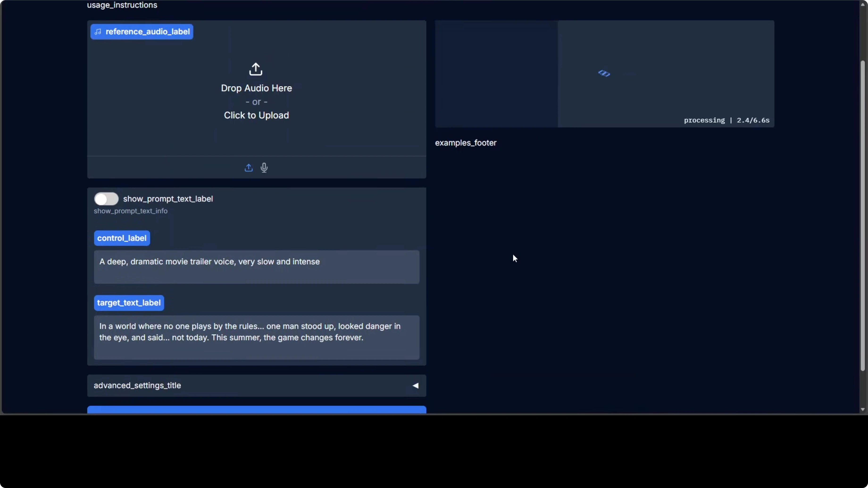Click the advanced settings triangle arrow

(415, 386)
